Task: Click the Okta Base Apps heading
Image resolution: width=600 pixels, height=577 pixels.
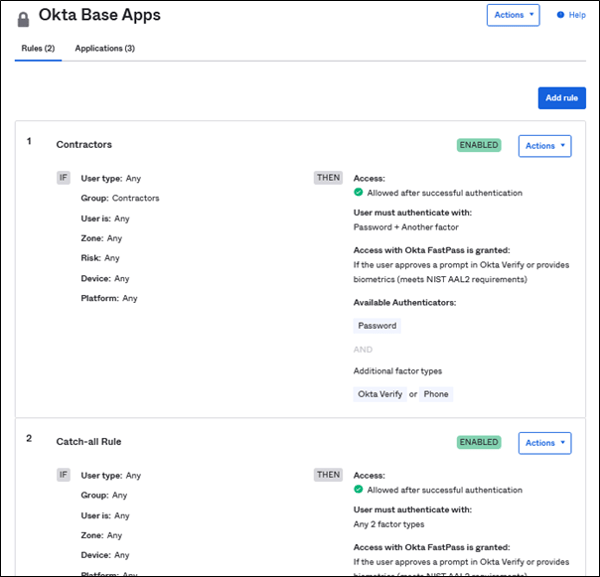Action: tap(99, 15)
